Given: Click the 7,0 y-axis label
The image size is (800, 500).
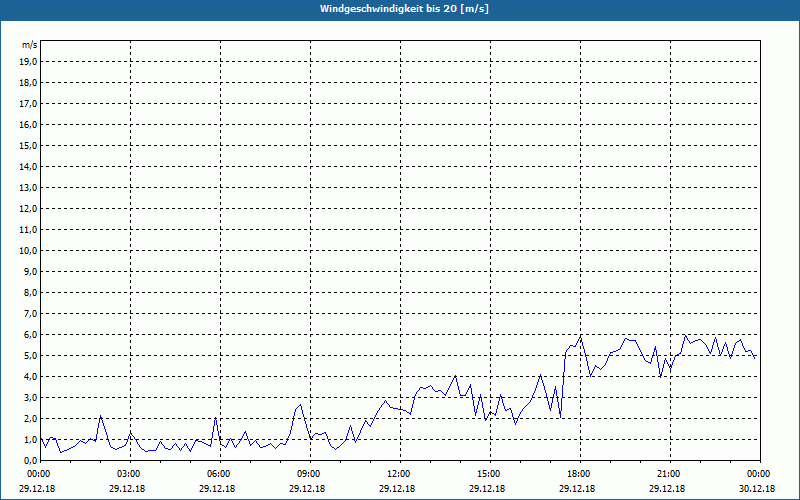Looking at the screenshot, I should tap(31, 314).
